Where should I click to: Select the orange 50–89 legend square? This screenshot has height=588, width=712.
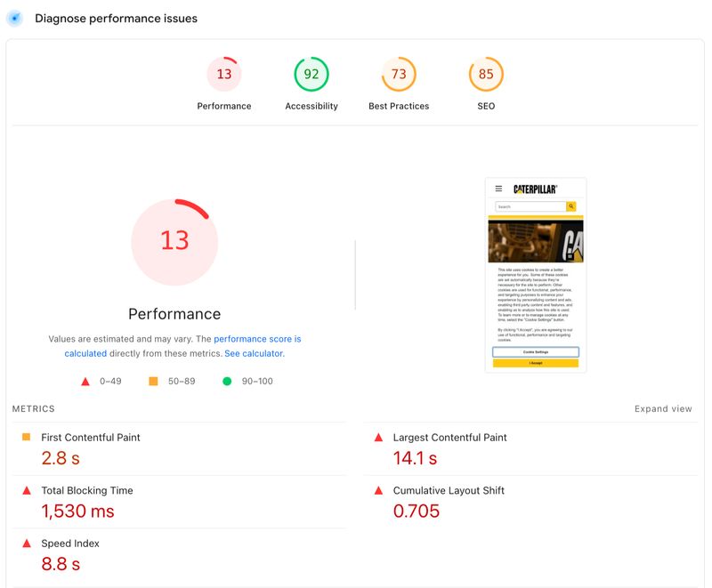[x=152, y=379]
